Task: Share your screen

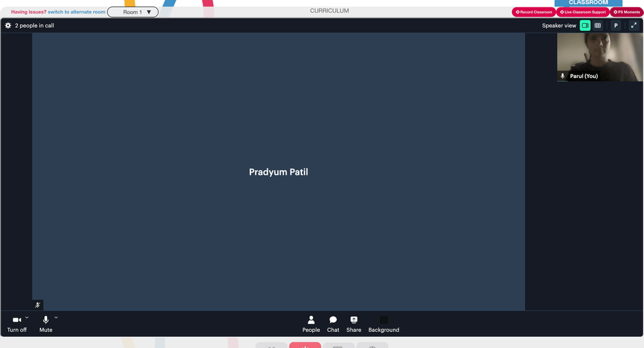Action: (x=354, y=324)
